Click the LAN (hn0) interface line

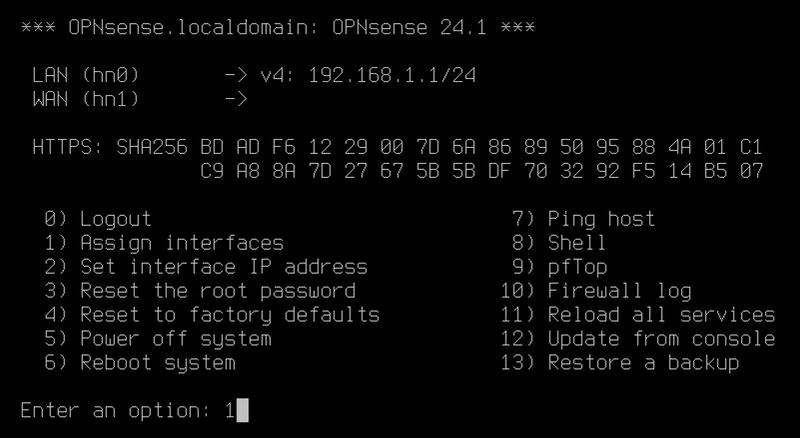(86, 75)
